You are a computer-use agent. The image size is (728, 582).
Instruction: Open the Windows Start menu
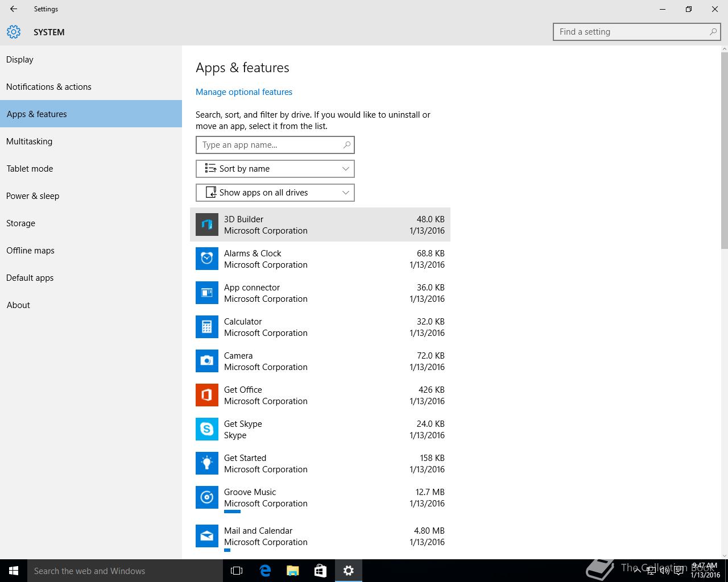pos(14,571)
